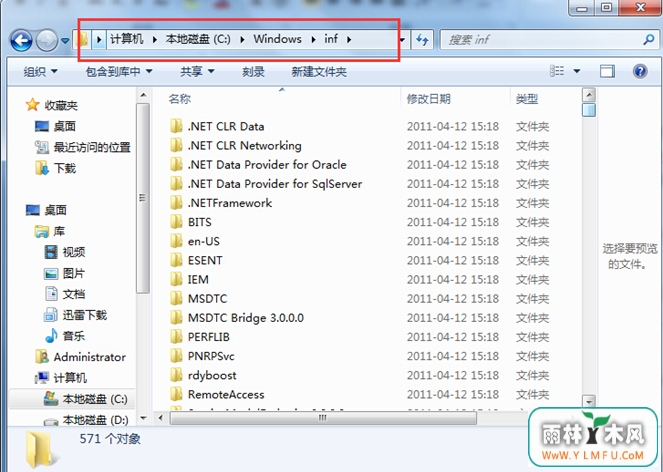Click the change view icon
The image size is (663, 472).
tap(557, 71)
